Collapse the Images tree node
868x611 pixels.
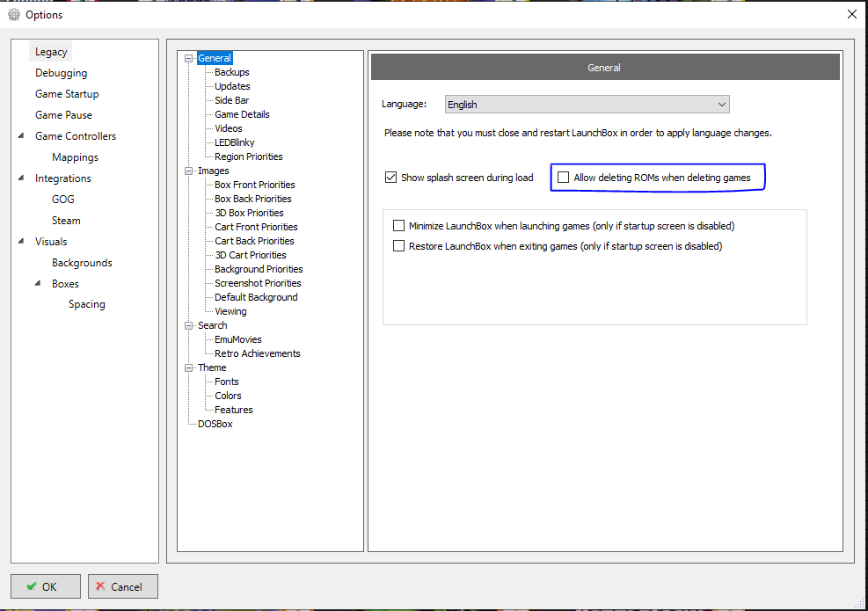[189, 171]
